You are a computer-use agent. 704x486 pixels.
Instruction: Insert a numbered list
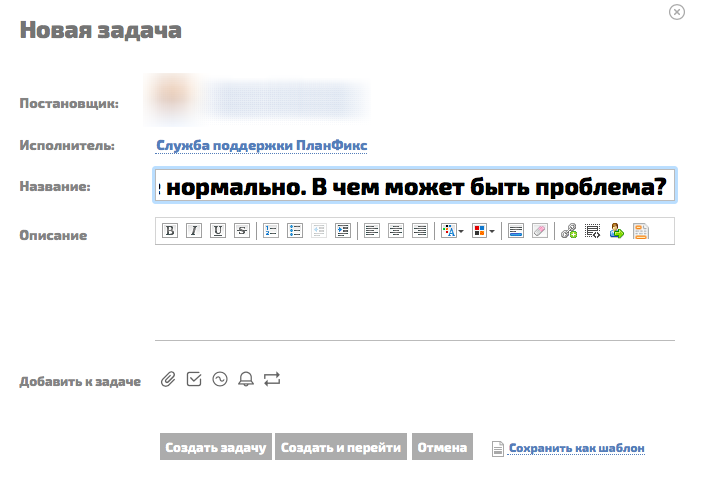271,231
